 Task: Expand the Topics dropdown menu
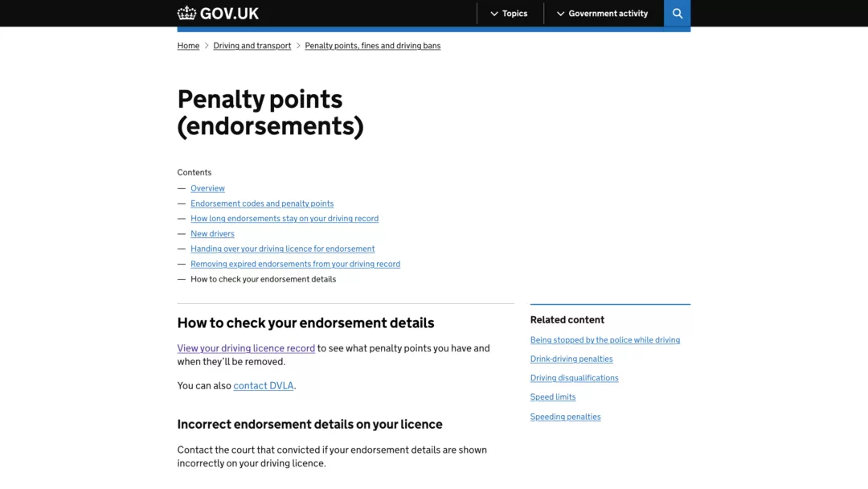pos(509,14)
